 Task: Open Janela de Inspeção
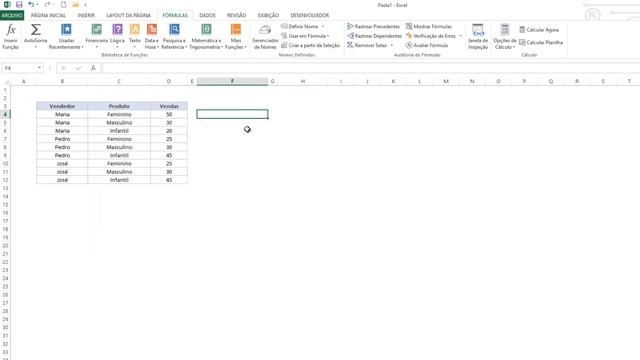click(478, 37)
